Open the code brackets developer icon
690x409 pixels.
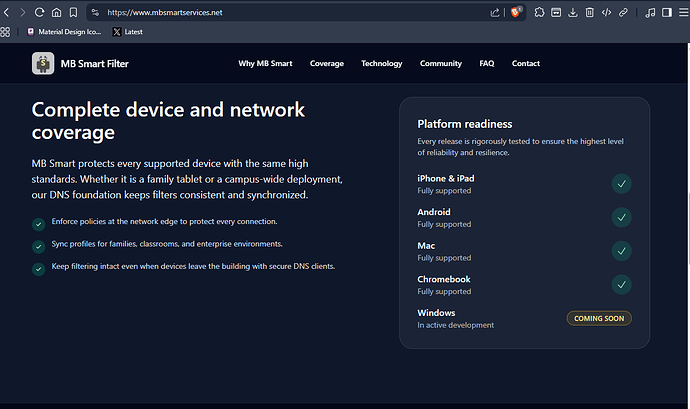pos(606,12)
